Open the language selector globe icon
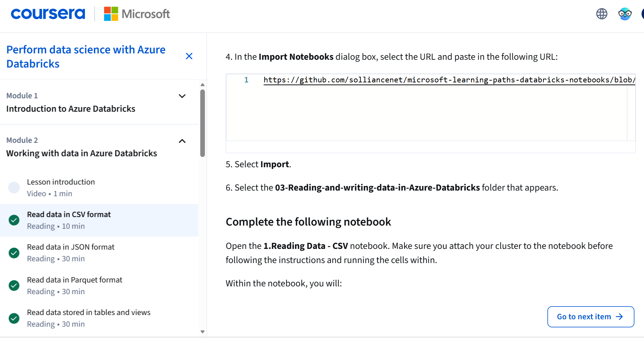Viewport: 644px width, 338px height. point(601,14)
